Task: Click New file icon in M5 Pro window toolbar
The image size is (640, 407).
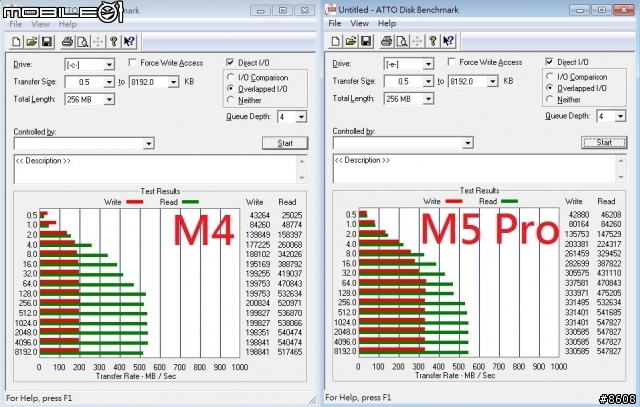Action: click(x=336, y=41)
